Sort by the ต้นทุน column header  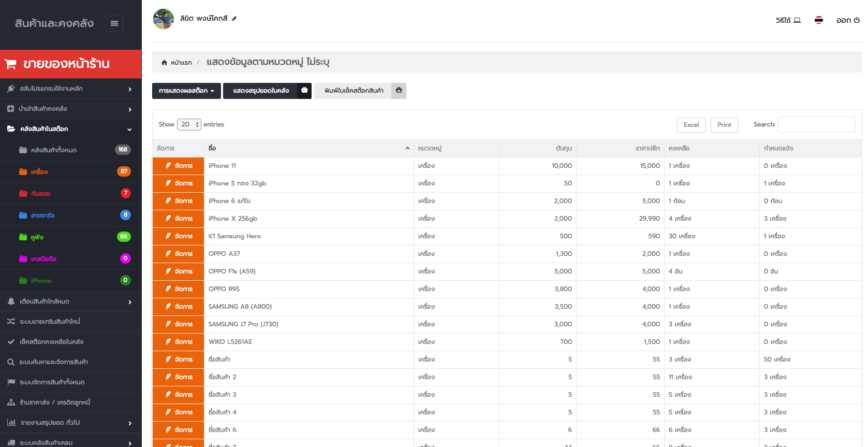click(x=537, y=148)
